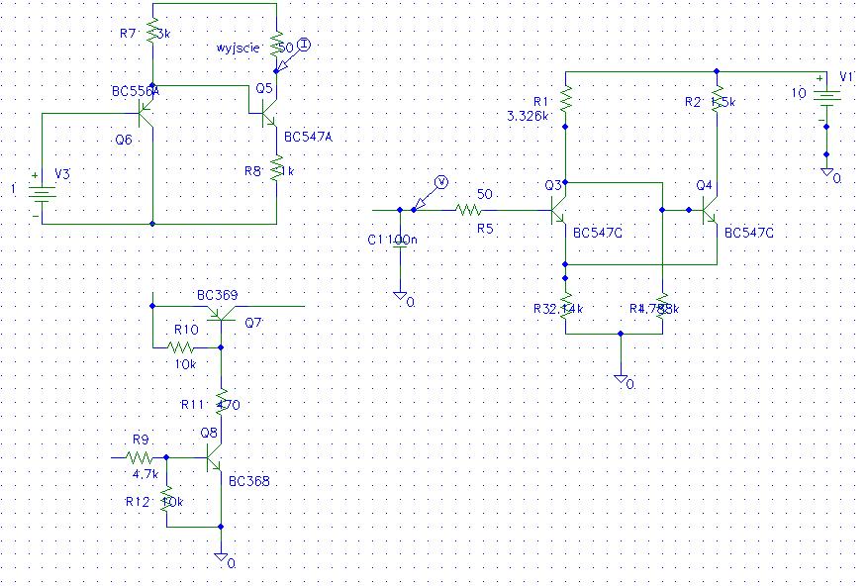Viewport: 868px width, 588px height.
Task: Select the R4 resistor symbol
Action: (662, 307)
